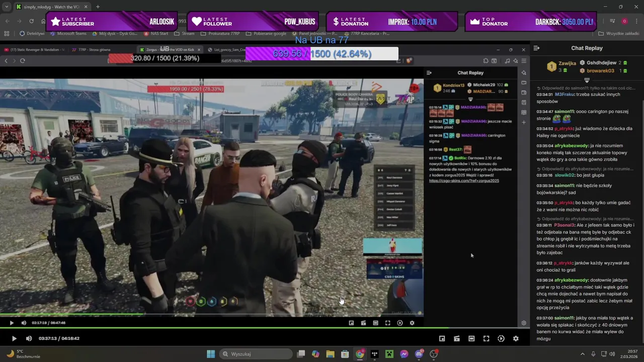Open Minecraft from the taskbar
Viewport: 644px width, 362px height.
(389, 354)
